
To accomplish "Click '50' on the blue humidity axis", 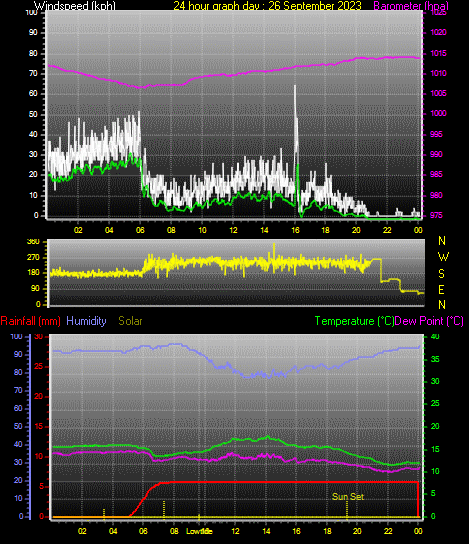I will click(18, 426).
